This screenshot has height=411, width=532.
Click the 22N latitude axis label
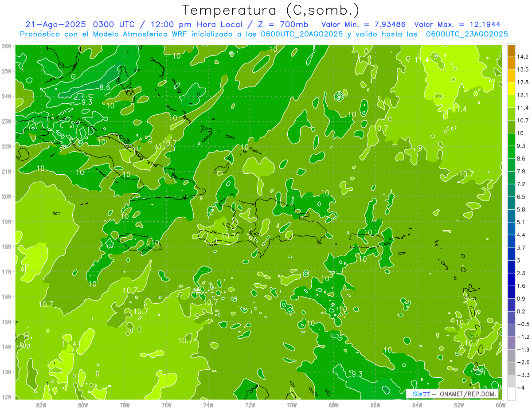coord(6,146)
